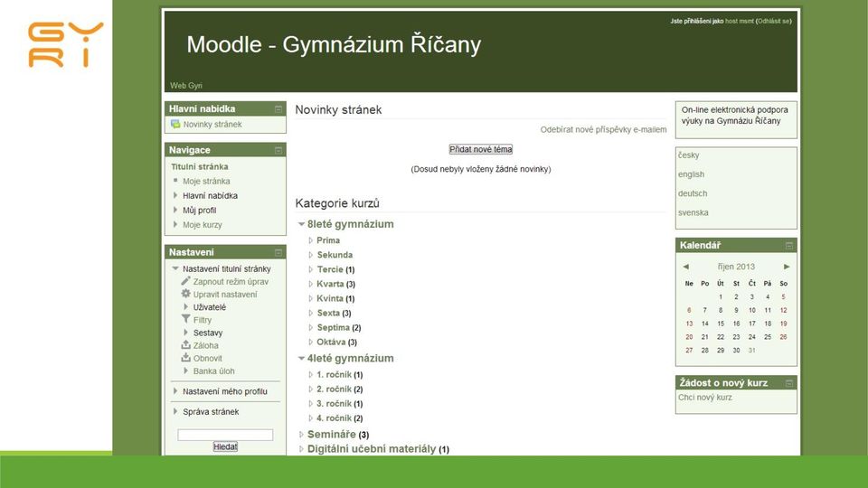Collapse the Navigace block

pyautogui.click(x=278, y=151)
